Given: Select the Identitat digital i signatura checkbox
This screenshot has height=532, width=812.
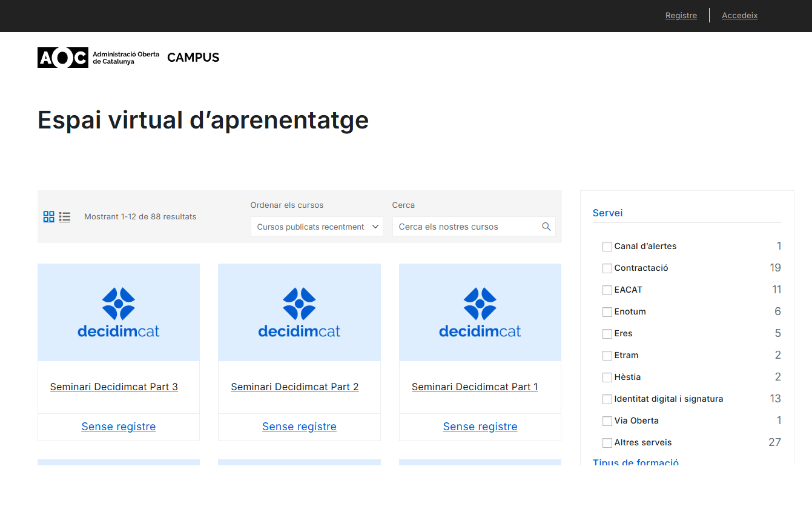Looking at the screenshot, I should coord(607,399).
